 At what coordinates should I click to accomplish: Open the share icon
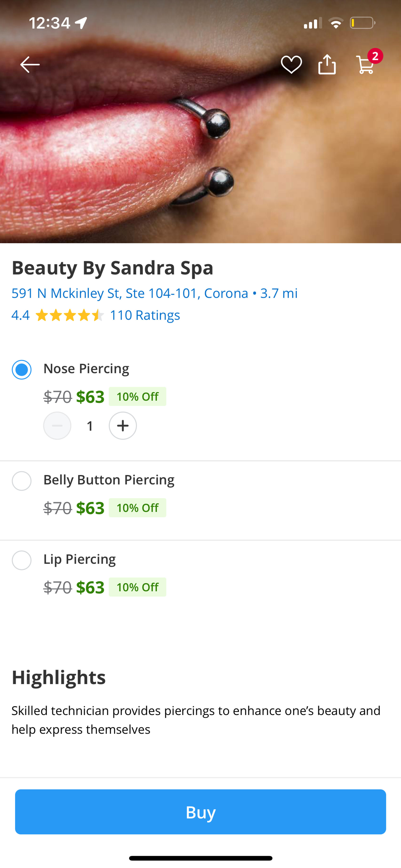point(327,64)
